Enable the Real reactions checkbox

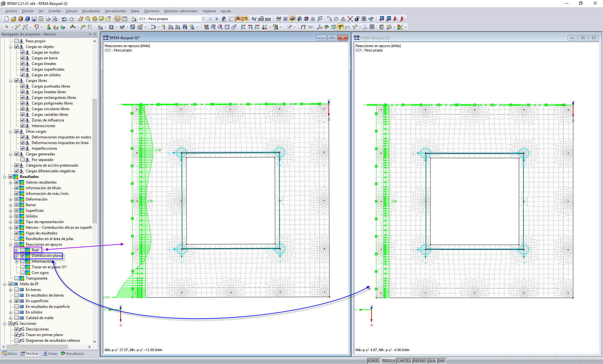pyautogui.click(x=23, y=250)
